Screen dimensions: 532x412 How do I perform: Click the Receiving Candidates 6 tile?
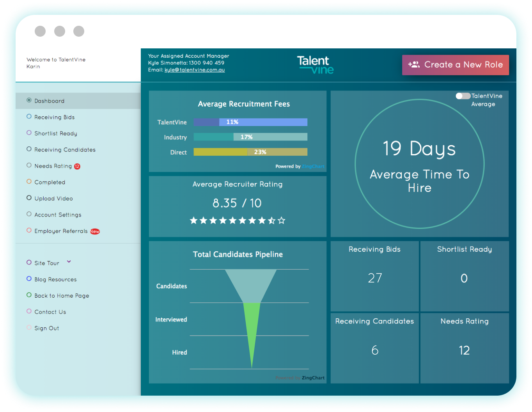click(374, 348)
